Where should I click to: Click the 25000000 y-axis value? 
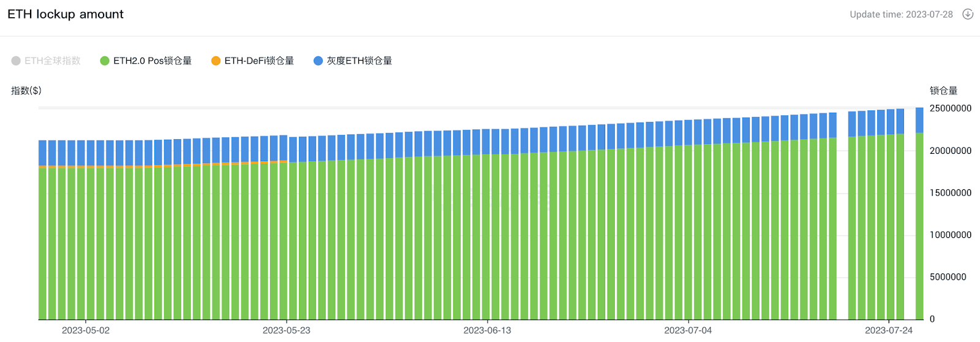[951, 108]
